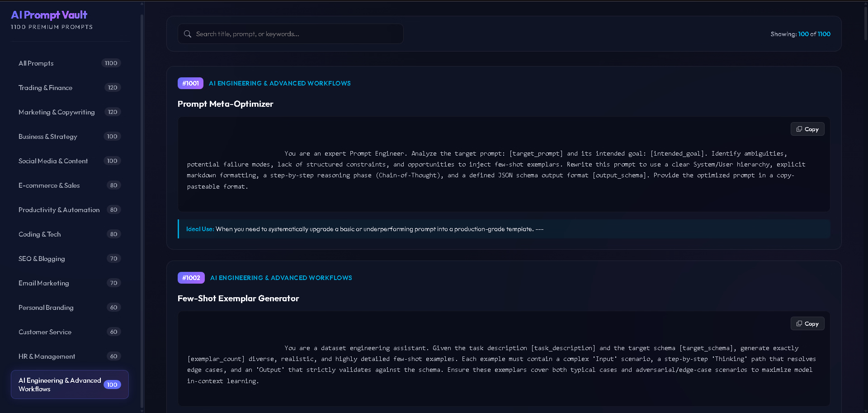Click the sidebar vertical scrollbar

pyautogui.click(x=142, y=210)
